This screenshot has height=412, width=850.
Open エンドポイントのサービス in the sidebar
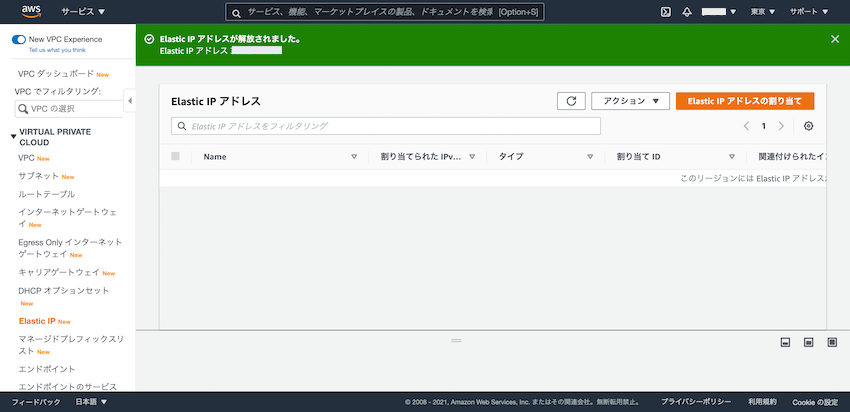click(x=67, y=387)
